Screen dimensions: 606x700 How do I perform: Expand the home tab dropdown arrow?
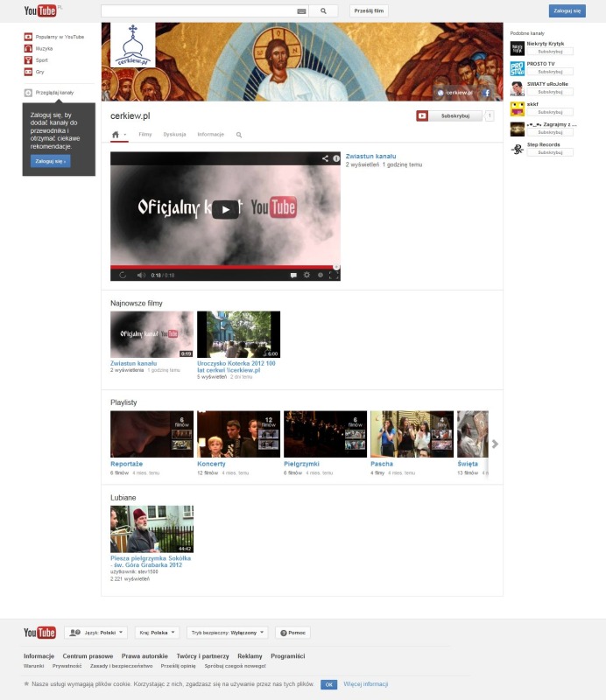pos(125,135)
